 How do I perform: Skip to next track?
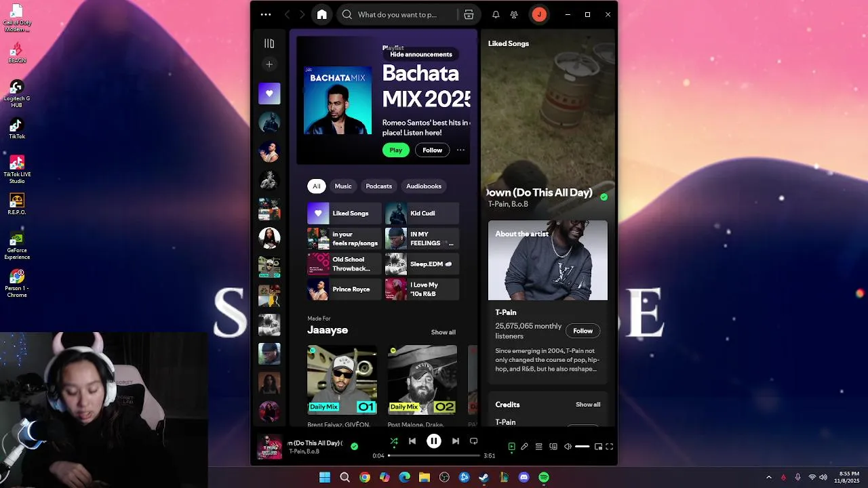click(x=456, y=441)
